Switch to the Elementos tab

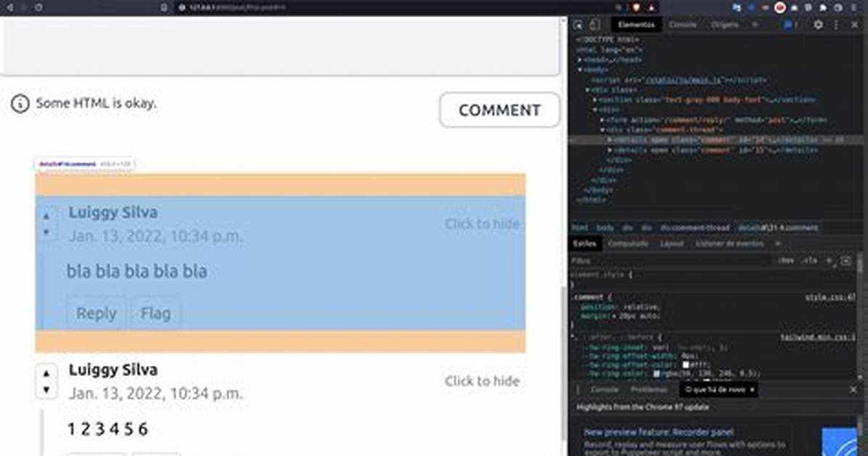pyautogui.click(x=636, y=25)
